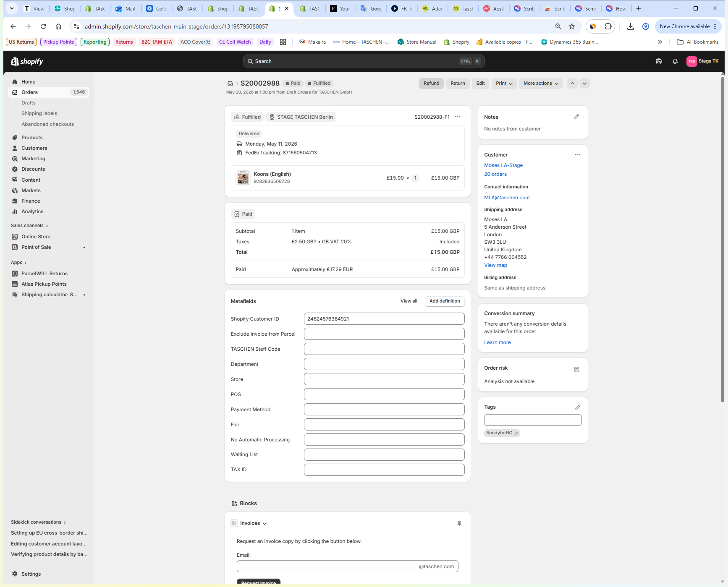This screenshot has width=728, height=587.
Task: Click the Return button
Action: 458,83
